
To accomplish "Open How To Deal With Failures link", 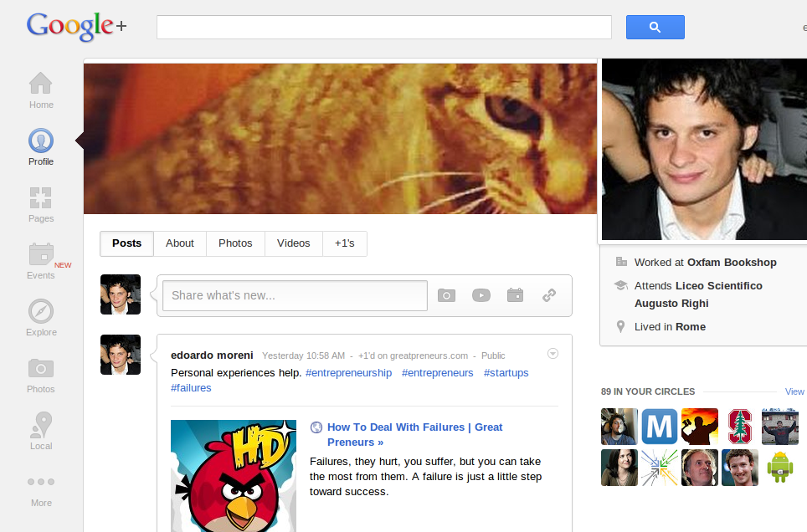I will (415, 434).
